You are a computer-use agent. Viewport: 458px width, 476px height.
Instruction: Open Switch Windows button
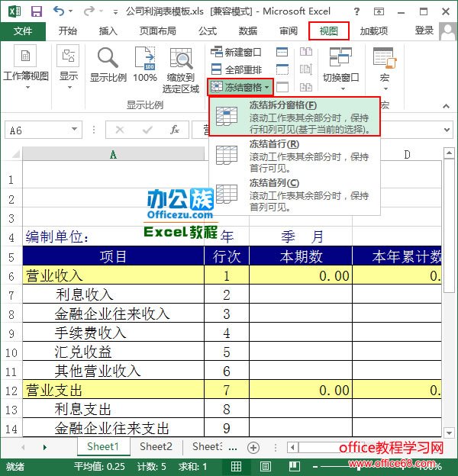[340, 69]
